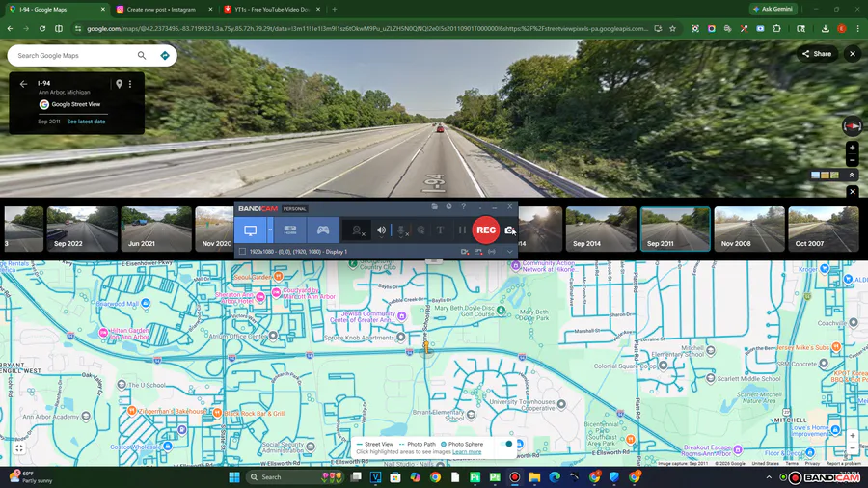This screenshot has height=488, width=868.
Task: Open I-94 panel three-dot options
Action: [130, 84]
